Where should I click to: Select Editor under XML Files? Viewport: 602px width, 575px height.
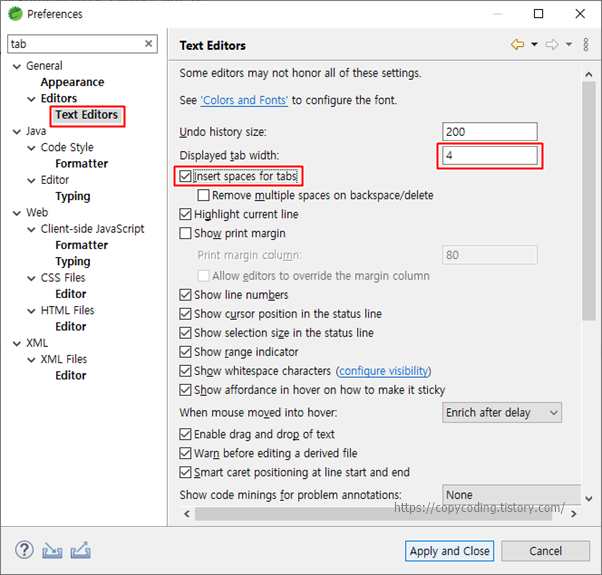(71, 375)
